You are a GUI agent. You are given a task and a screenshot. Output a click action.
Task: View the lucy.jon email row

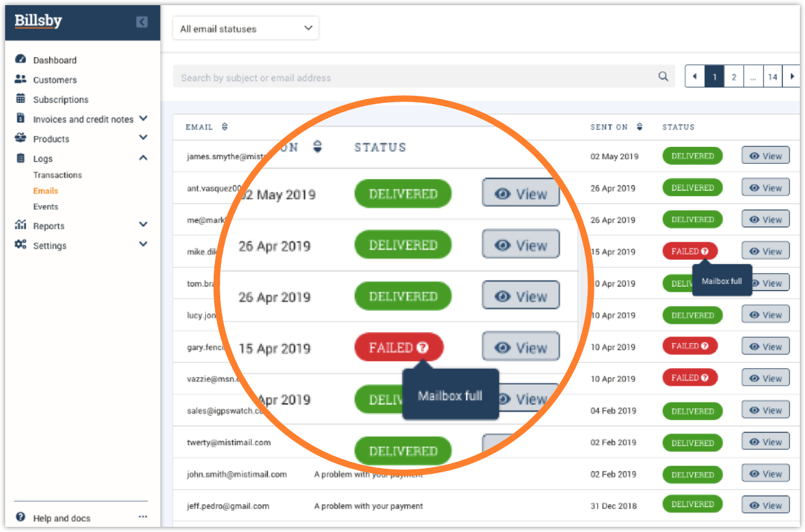pyautogui.click(x=765, y=315)
